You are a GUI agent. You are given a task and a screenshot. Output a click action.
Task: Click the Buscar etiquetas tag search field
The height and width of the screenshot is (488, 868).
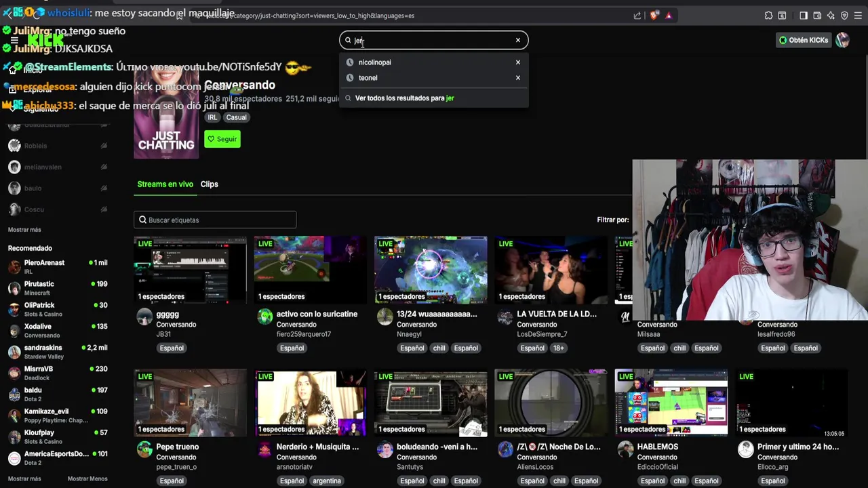point(215,220)
